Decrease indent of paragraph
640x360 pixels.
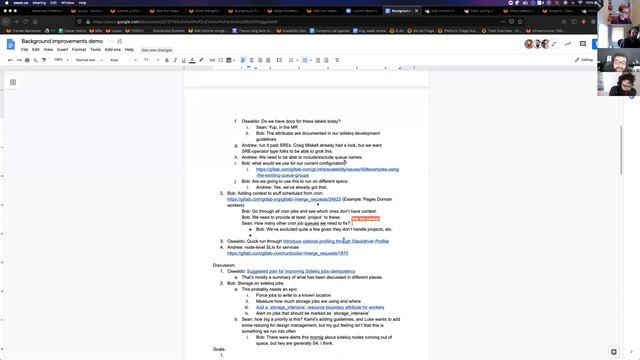[318, 60]
